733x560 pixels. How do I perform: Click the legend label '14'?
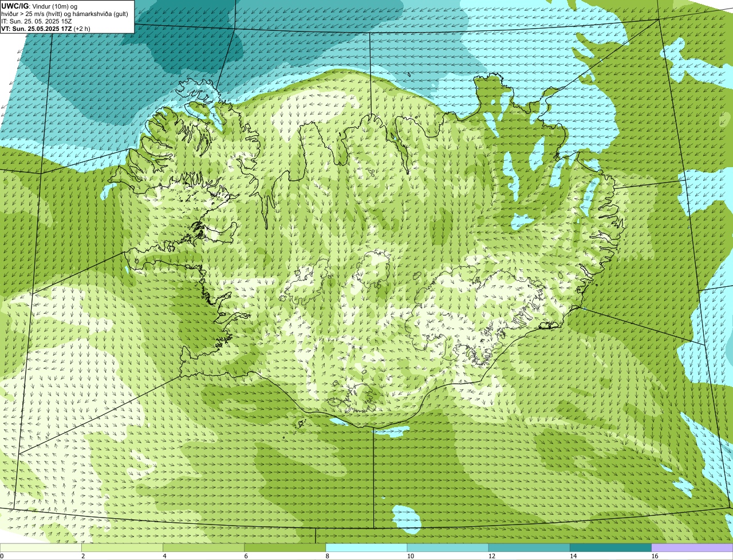point(573,556)
